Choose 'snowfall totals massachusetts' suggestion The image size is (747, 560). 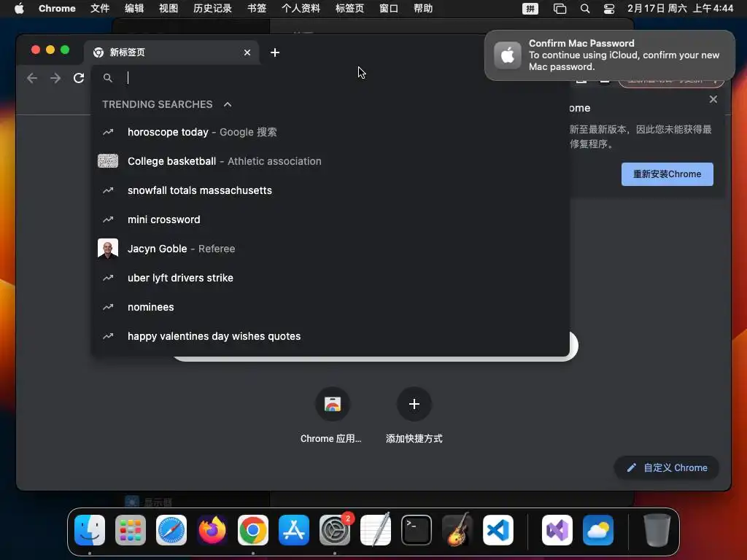[x=330, y=190]
